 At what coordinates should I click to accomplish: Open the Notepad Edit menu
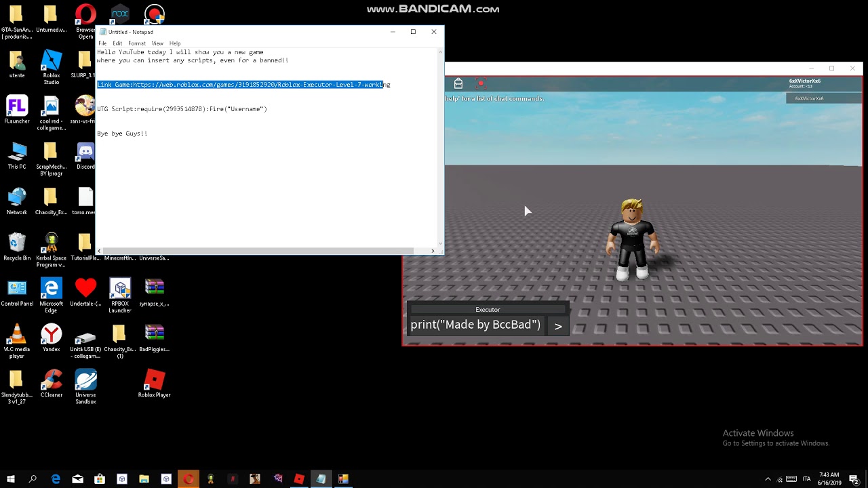117,43
